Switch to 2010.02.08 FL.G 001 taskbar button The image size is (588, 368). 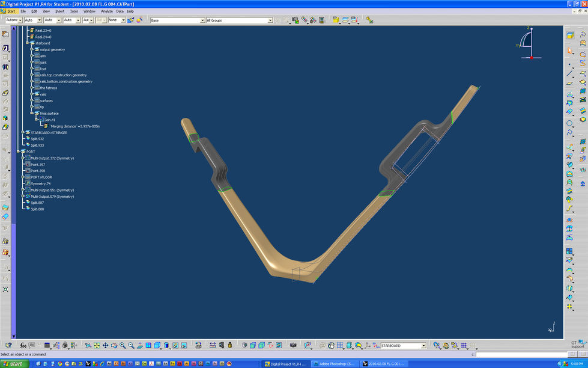pos(384,364)
